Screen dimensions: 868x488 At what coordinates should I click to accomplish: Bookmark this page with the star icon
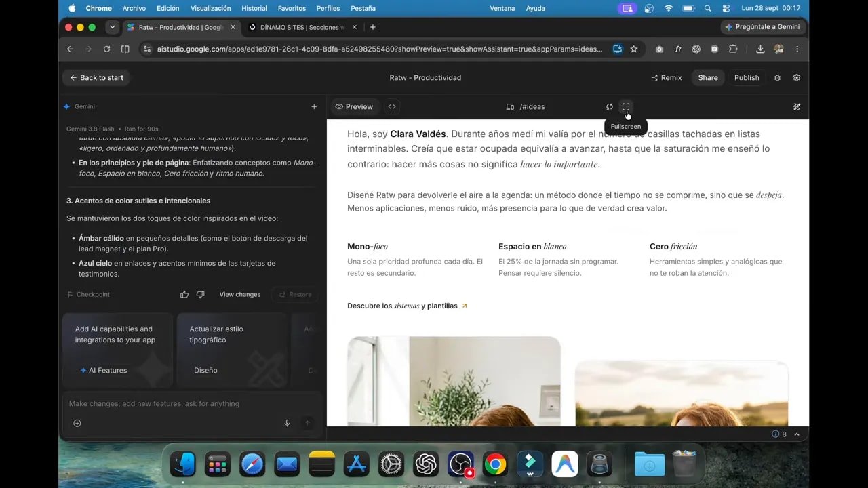pos(634,49)
